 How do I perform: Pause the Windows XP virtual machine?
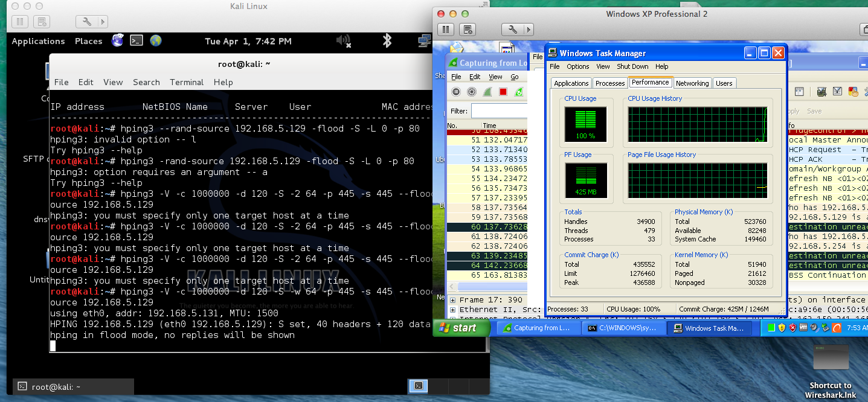tap(446, 29)
